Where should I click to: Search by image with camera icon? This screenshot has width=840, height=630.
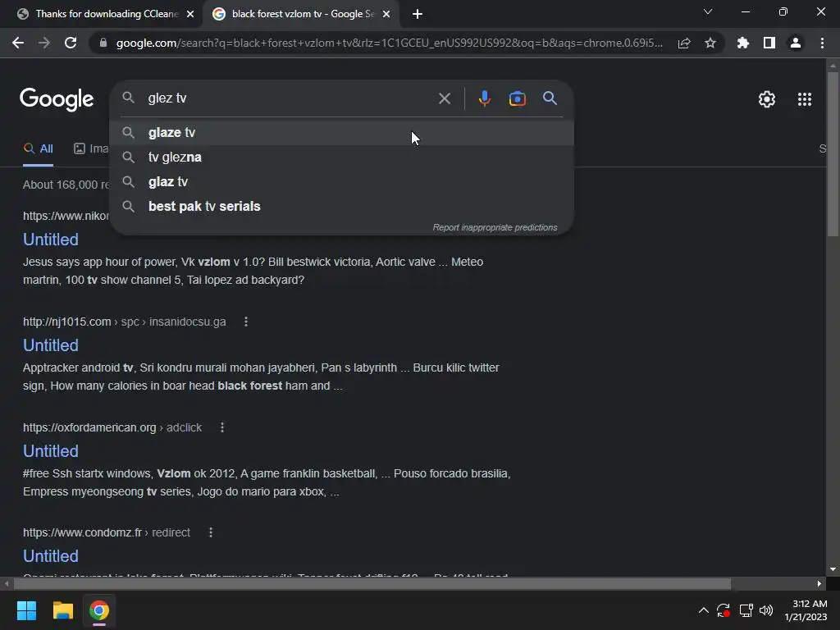point(517,98)
